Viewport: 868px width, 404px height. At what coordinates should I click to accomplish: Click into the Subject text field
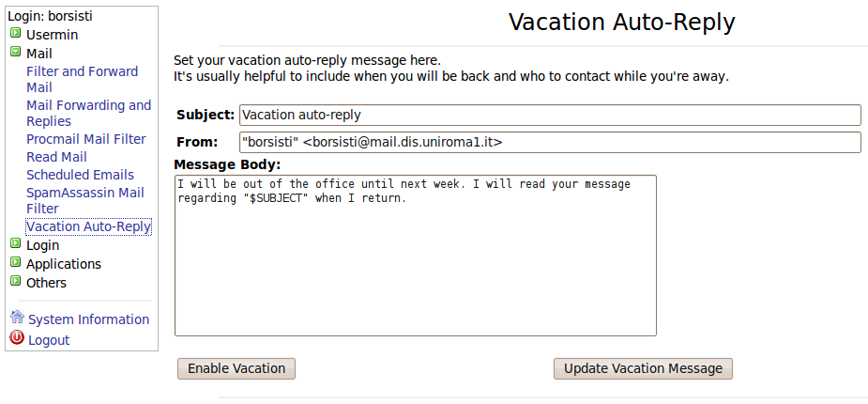(x=549, y=115)
